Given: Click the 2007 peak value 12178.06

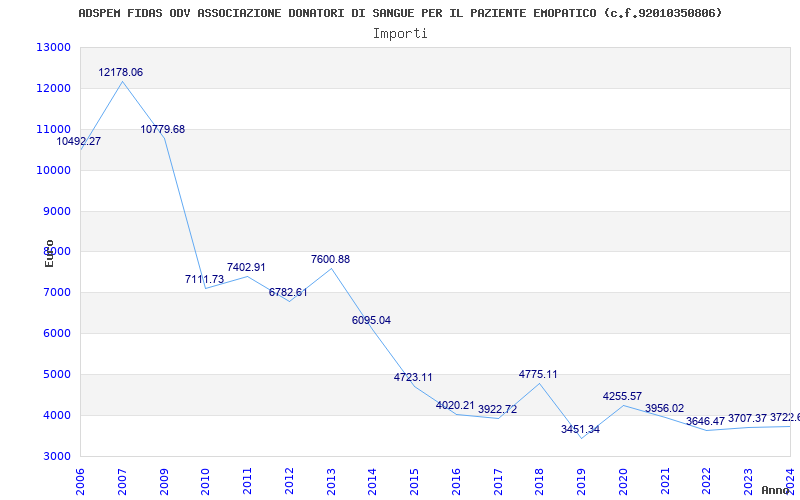Looking at the screenshot, I should (120, 73).
